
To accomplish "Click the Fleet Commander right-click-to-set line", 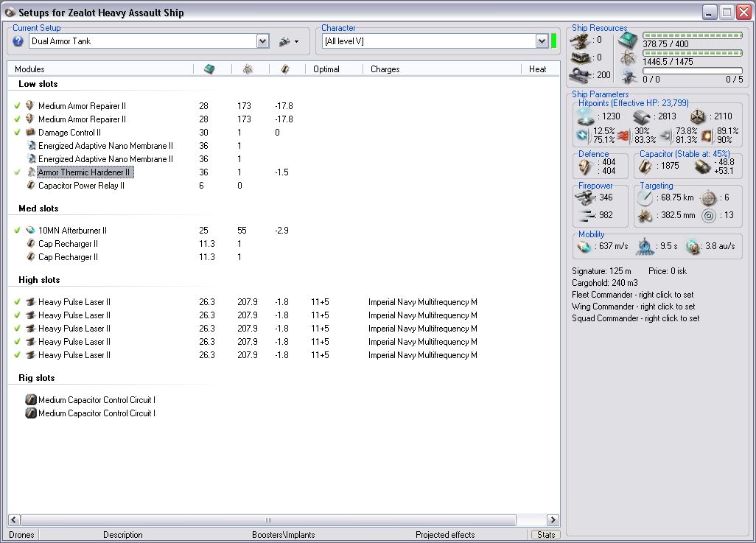I will click(x=633, y=295).
